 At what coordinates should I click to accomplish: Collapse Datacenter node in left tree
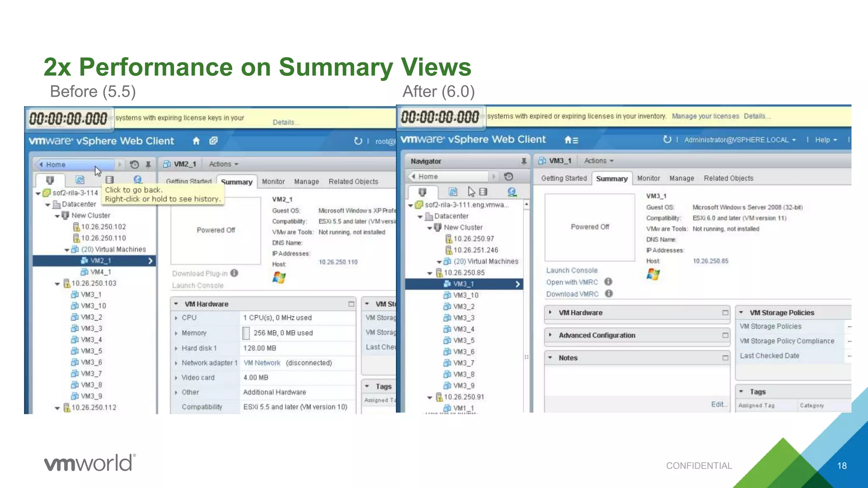(x=48, y=205)
